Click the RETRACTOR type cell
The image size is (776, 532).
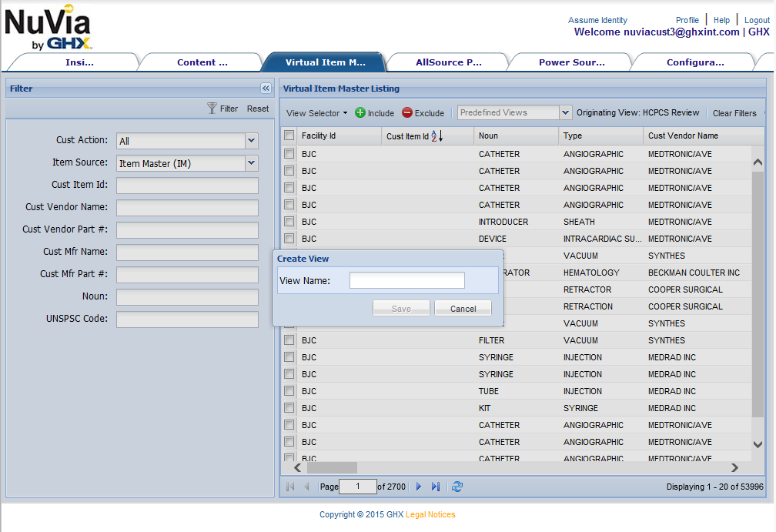(587, 289)
